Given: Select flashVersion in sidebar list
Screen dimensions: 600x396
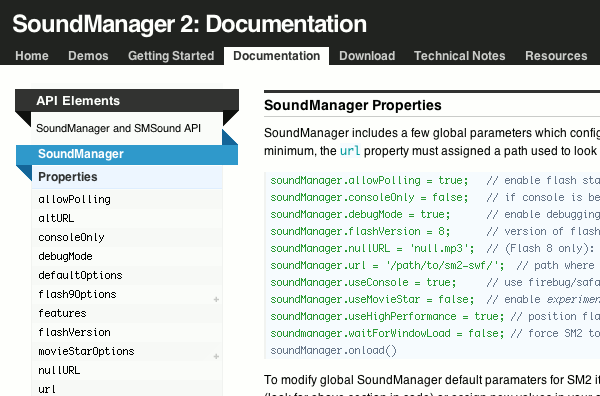Looking at the screenshot, I should coord(127,332).
